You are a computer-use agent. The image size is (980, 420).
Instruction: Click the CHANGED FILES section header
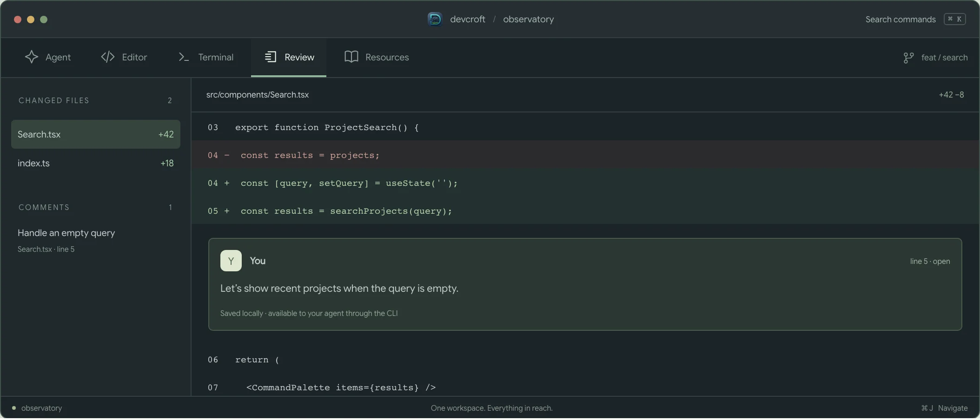click(x=54, y=100)
